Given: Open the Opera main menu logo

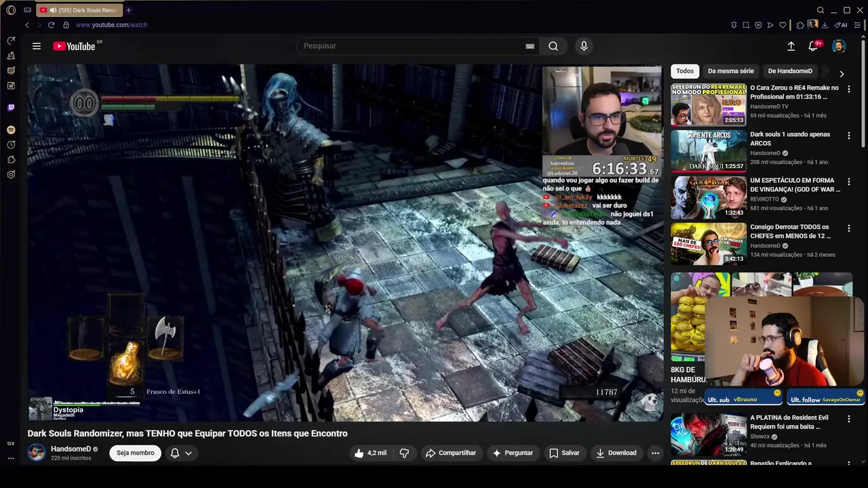Looking at the screenshot, I should tap(11, 10).
